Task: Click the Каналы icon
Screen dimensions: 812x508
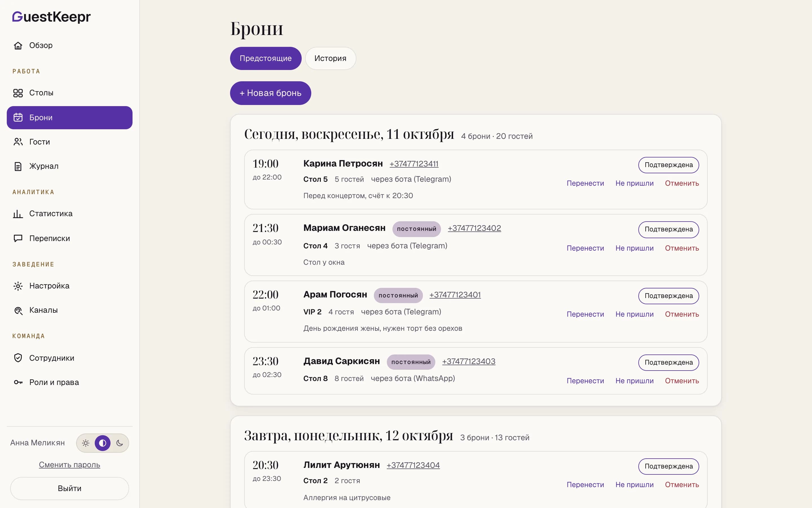Action: 18,310
